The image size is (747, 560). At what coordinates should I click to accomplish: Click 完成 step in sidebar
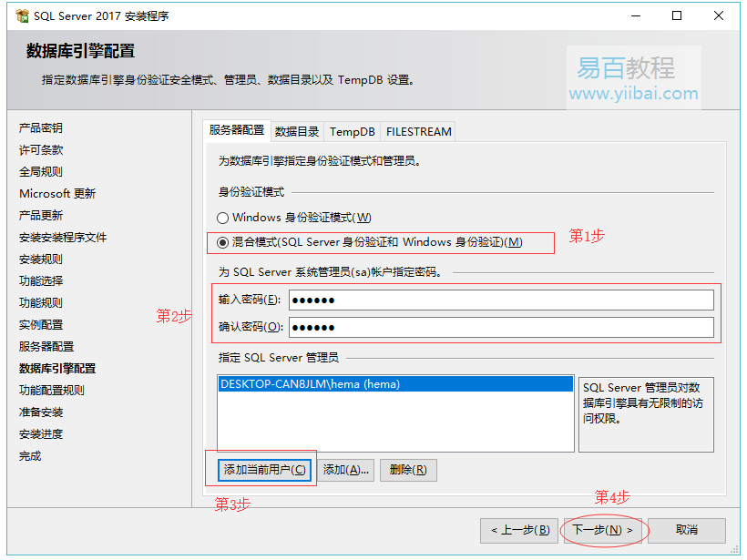click(30, 456)
